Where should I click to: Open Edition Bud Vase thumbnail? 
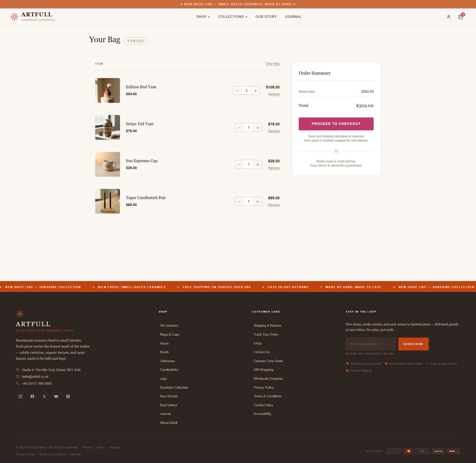click(108, 90)
